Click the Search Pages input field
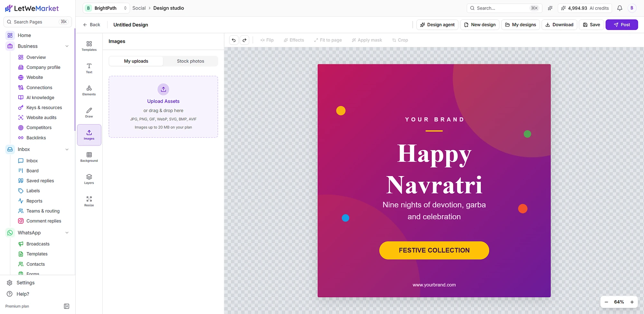The height and width of the screenshot is (314, 644). (38, 22)
